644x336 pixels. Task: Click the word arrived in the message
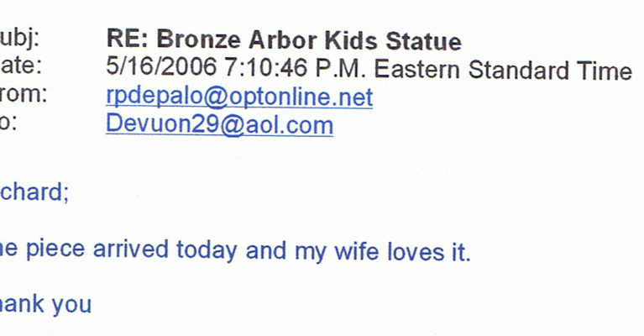131,249
